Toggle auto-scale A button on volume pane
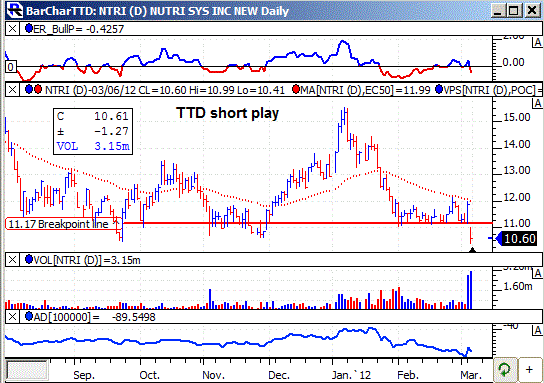Screen dimensions: 544x383 (537, 273)
